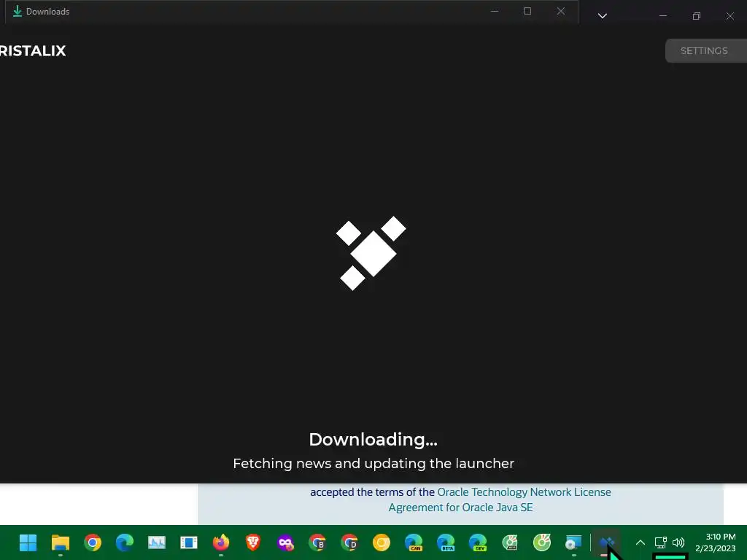Launch Edge Beta from the taskbar
The image size is (747, 560).
pyautogui.click(x=446, y=542)
